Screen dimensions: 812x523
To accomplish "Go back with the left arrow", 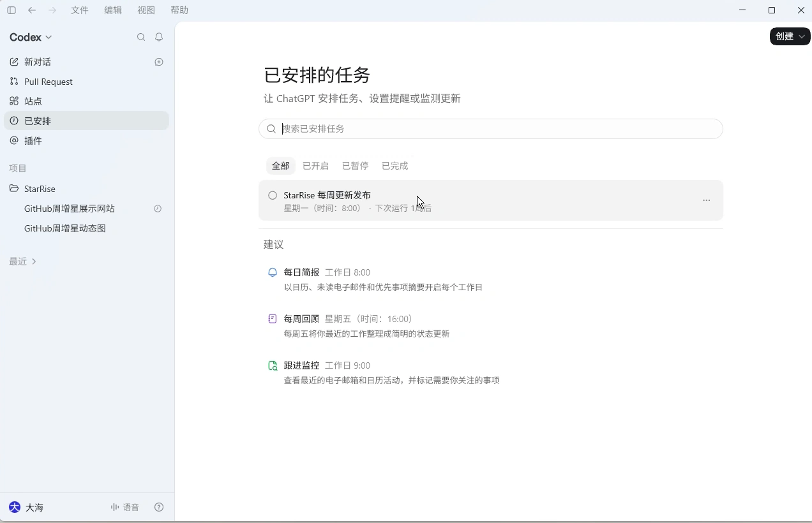I will (x=32, y=10).
